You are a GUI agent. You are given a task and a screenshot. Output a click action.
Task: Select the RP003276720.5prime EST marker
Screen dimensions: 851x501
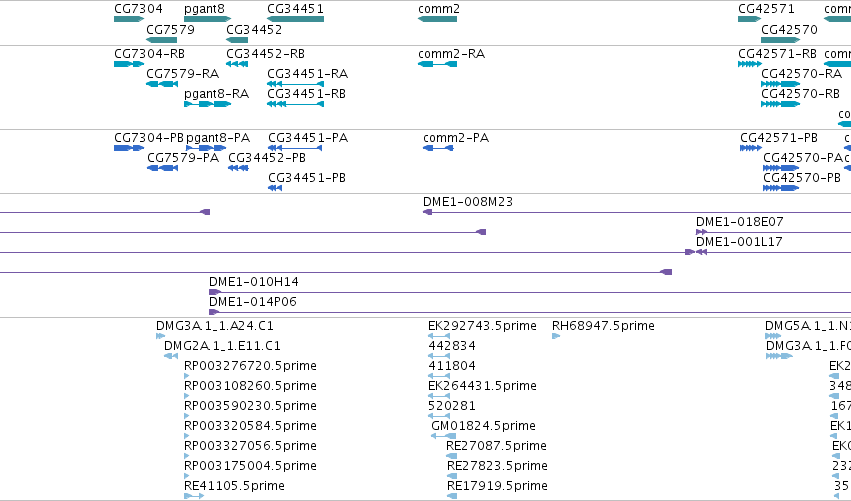187,376
